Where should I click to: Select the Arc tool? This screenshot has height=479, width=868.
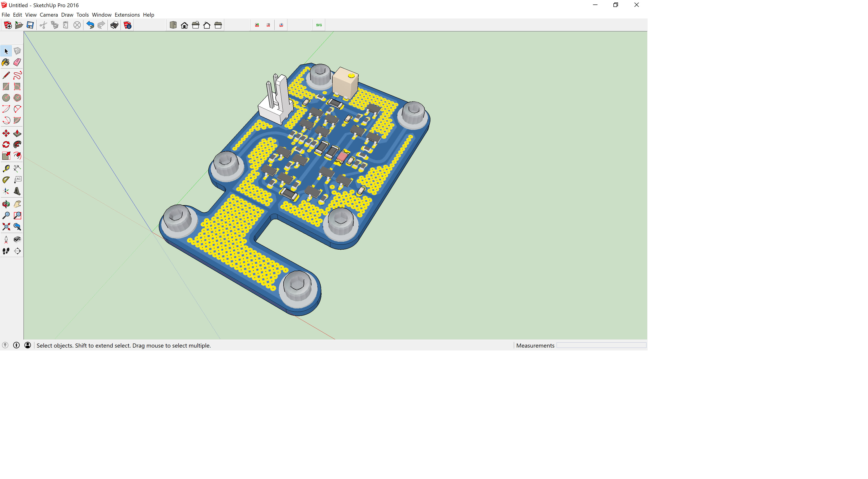6,109
